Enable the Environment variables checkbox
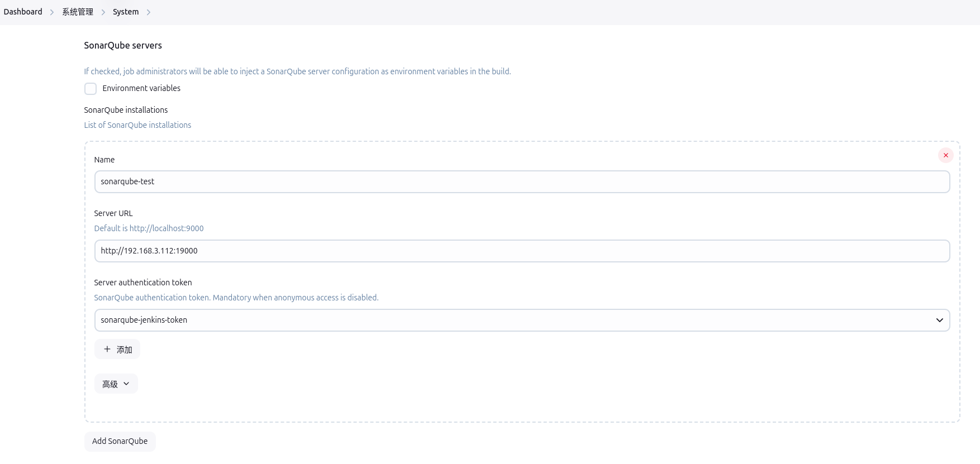This screenshot has height=464, width=980. (91, 89)
